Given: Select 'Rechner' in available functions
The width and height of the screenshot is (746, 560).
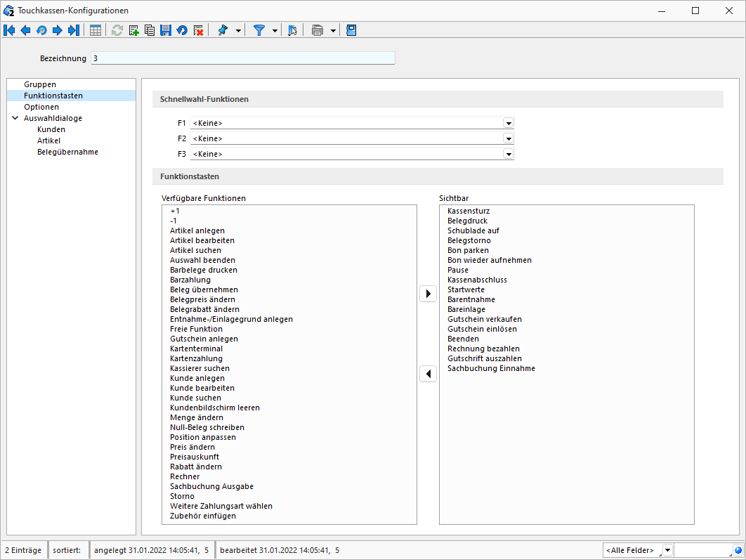Looking at the screenshot, I should click(x=185, y=476).
